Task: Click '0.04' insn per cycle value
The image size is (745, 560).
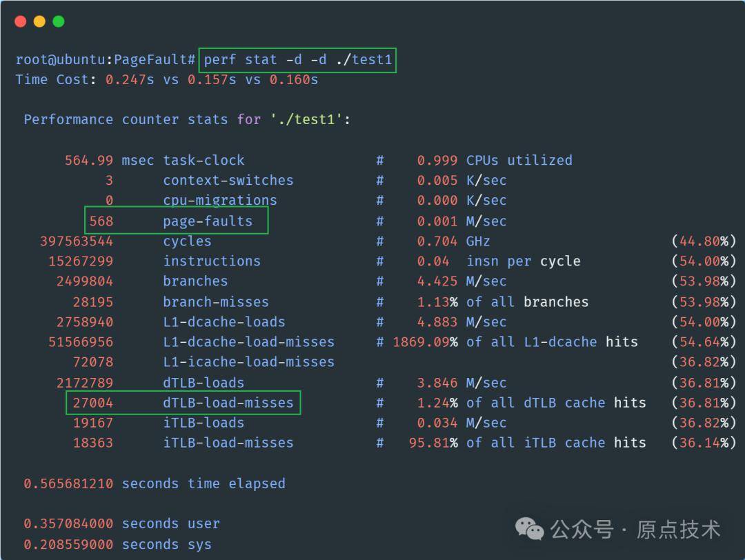Action: [433, 261]
